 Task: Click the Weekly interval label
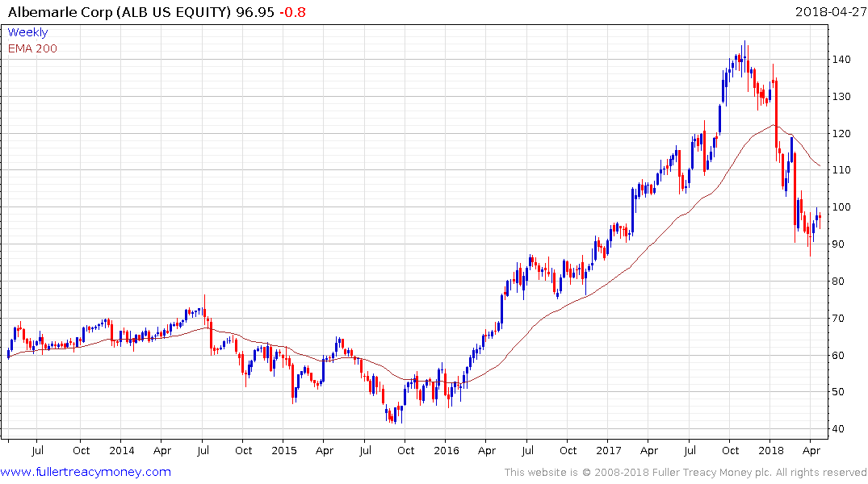click(x=27, y=32)
